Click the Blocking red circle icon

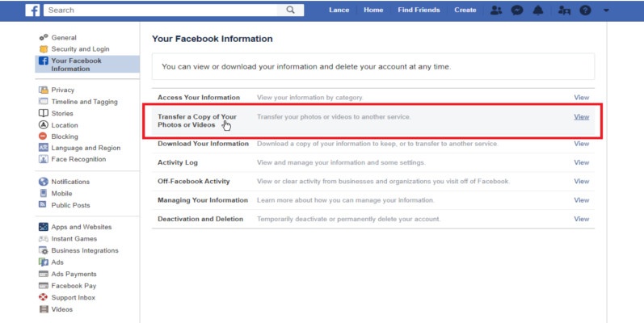43,136
